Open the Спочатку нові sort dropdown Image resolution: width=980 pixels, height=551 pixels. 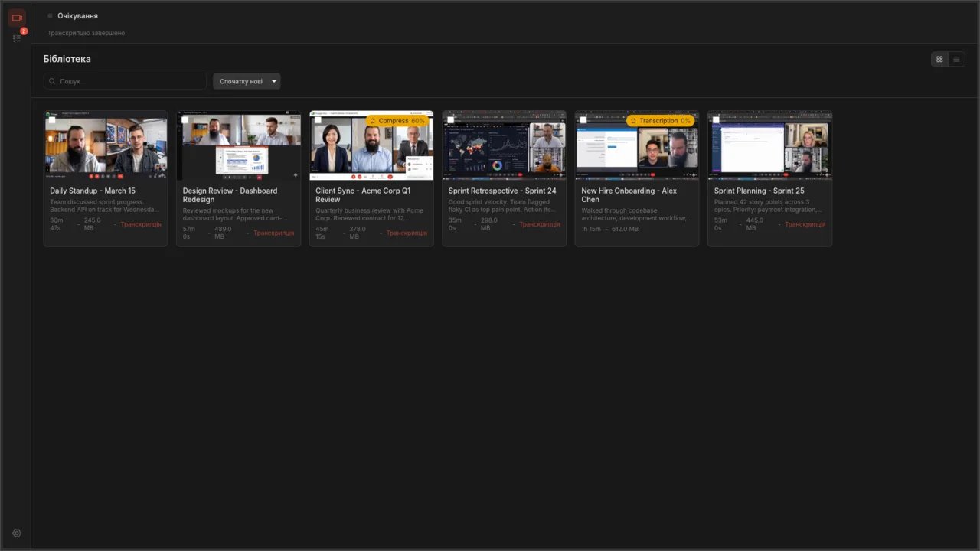point(247,81)
